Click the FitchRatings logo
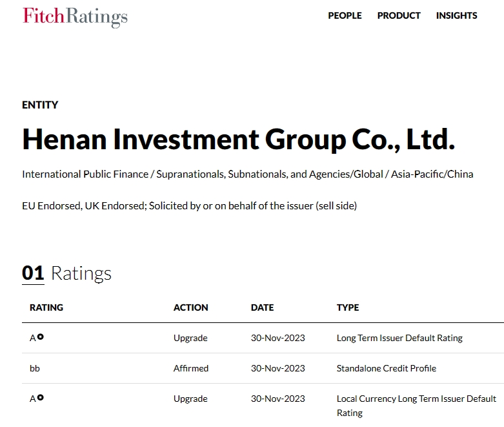This screenshot has width=504, height=427. click(x=75, y=16)
